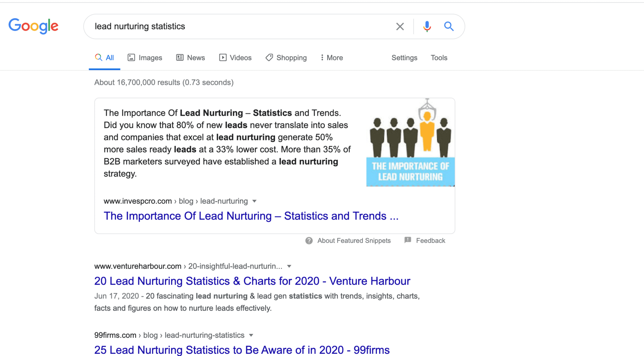This screenshot has width=644, height=356.
Task: Switch to the Images tab
Action: click(145, 58)
